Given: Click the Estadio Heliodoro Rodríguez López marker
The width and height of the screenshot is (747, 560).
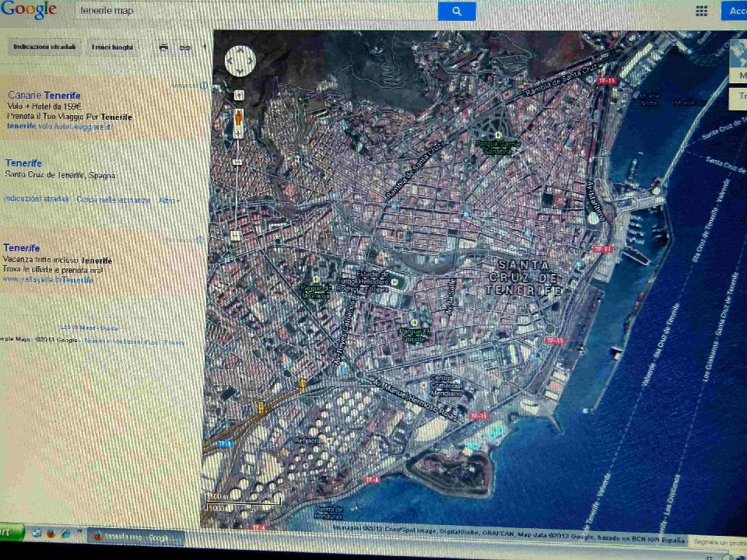Looking at the screenshot, I should point(394,282).
